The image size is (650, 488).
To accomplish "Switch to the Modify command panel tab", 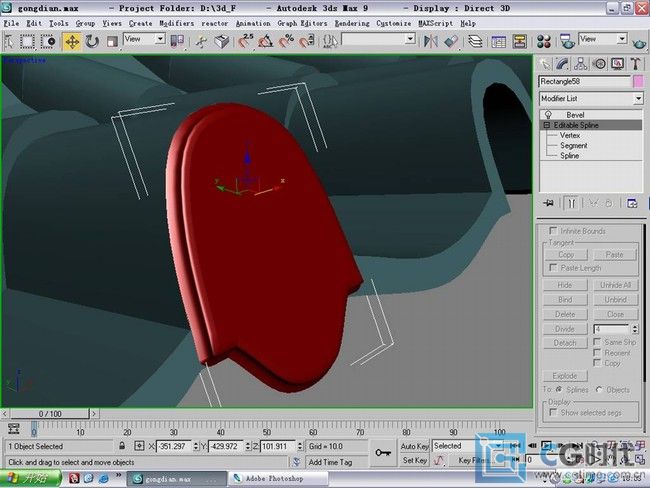I will pyautogui.click(x=563, y=64).
